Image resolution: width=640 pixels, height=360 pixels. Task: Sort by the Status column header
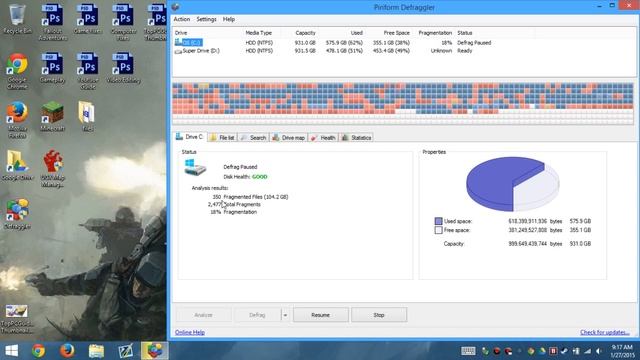coord(464,33)
